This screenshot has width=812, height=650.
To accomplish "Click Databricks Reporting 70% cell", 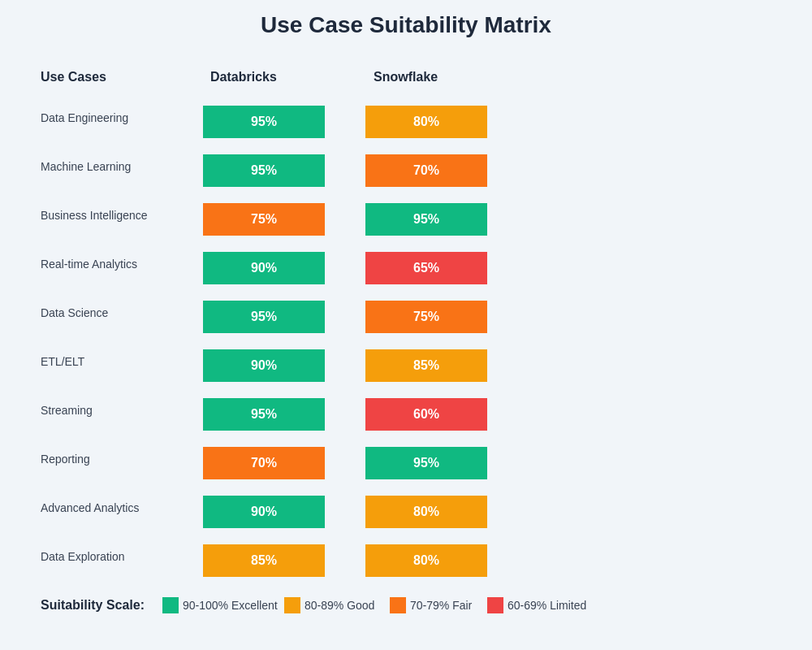I will tap(264, 463).
